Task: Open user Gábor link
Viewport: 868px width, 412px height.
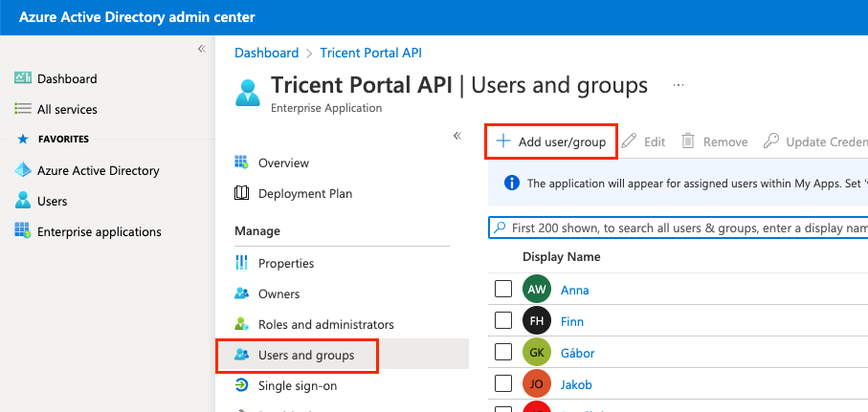Action: [577, 353]
